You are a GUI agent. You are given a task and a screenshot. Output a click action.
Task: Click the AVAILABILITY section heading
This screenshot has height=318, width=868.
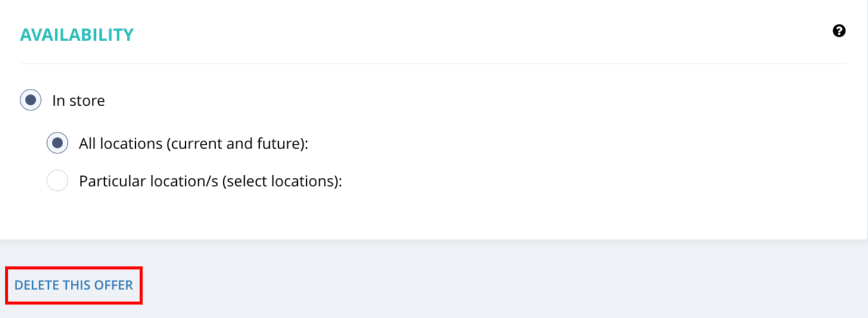tap(77, 35)
